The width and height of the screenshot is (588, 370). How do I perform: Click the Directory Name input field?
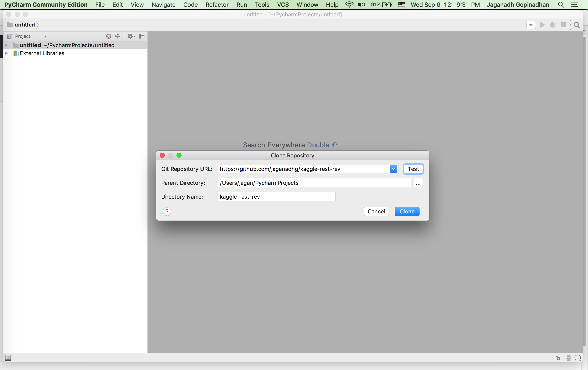coord(277,197)
